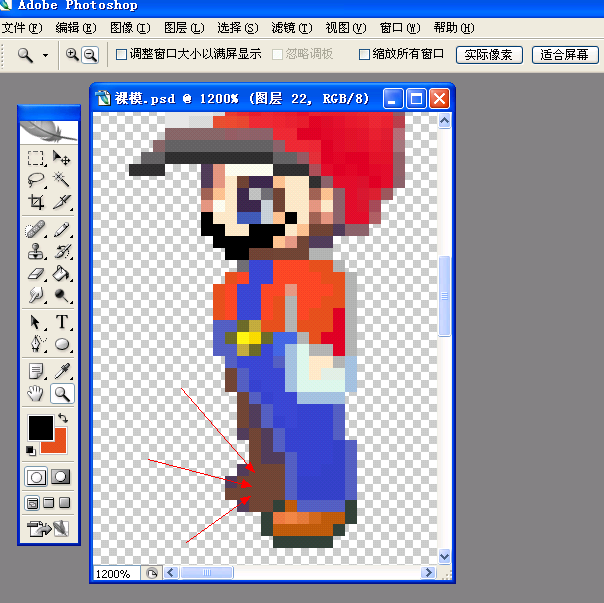The width and height of the screenshot is (604, 603).
Task: Enable 调整窗口大小以满屏显示 checkbox
Action: point(121,54)
